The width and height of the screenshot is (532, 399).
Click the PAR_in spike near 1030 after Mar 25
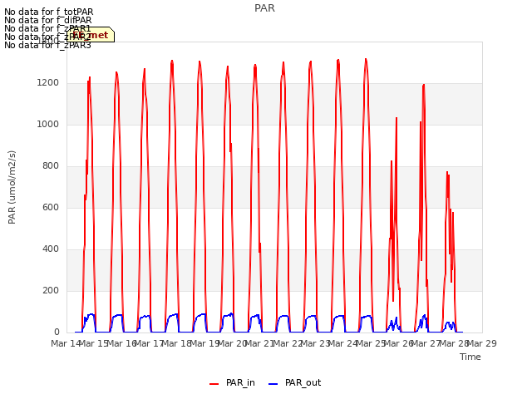point(397,118)
